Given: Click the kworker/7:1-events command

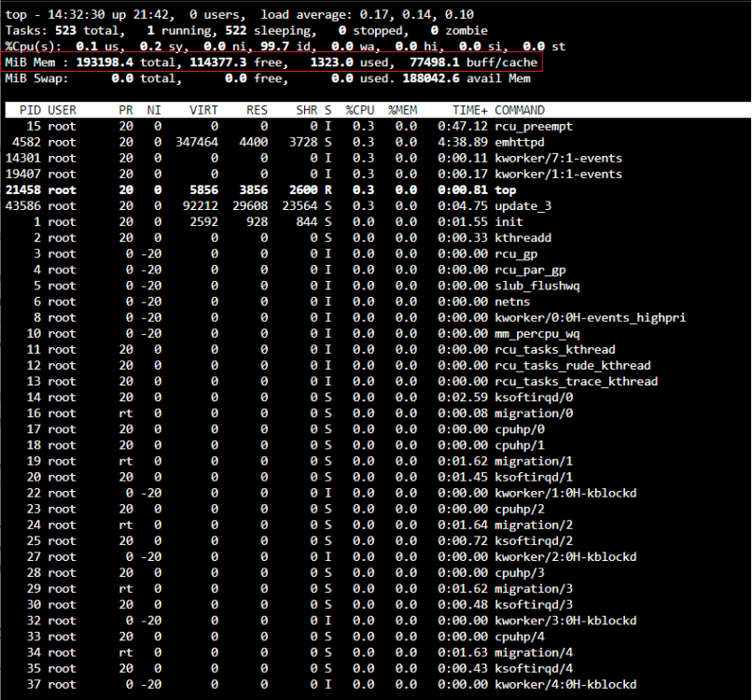Looking at the screenshot, I should [x=558, y=158].
